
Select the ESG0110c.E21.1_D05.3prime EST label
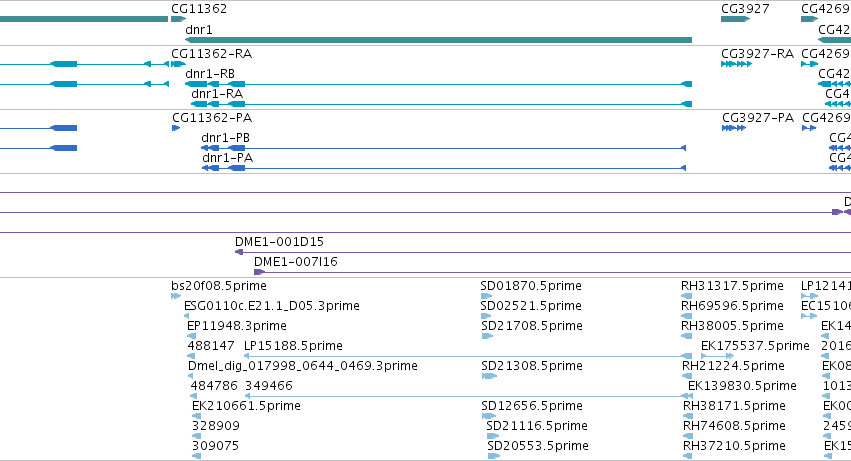tap(272, 306)
